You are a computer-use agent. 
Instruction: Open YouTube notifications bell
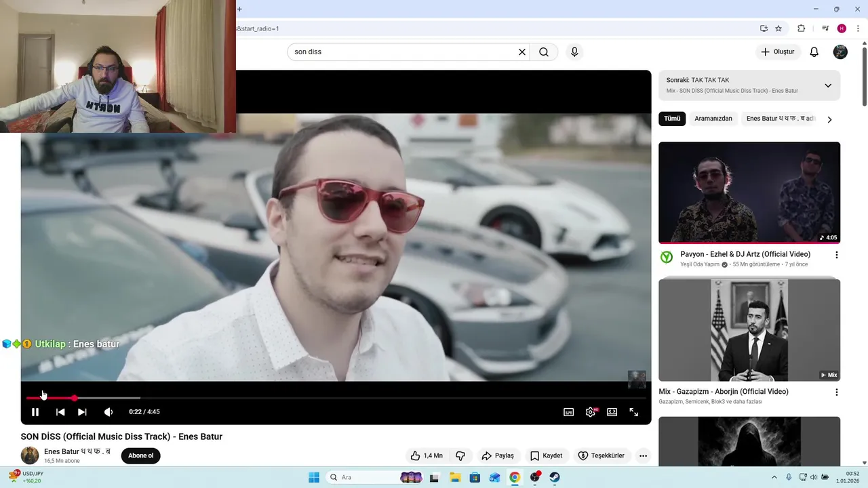(x=814, y=52)
